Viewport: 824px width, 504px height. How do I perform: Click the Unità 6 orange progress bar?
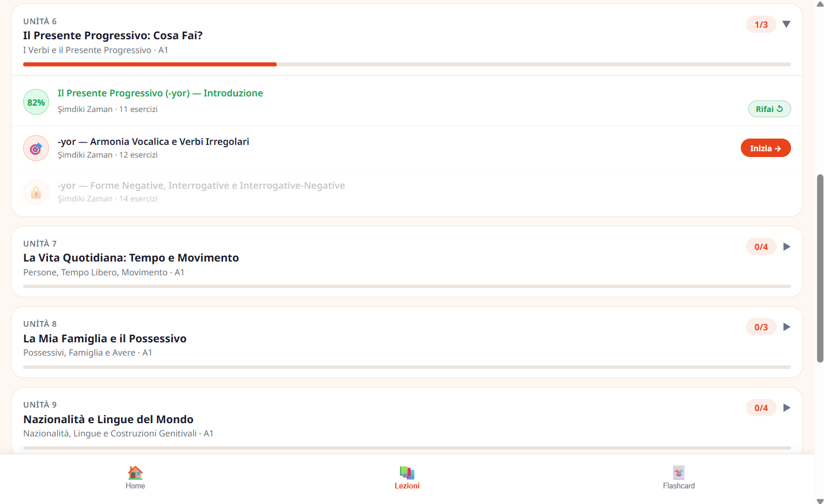click(150, 65)
